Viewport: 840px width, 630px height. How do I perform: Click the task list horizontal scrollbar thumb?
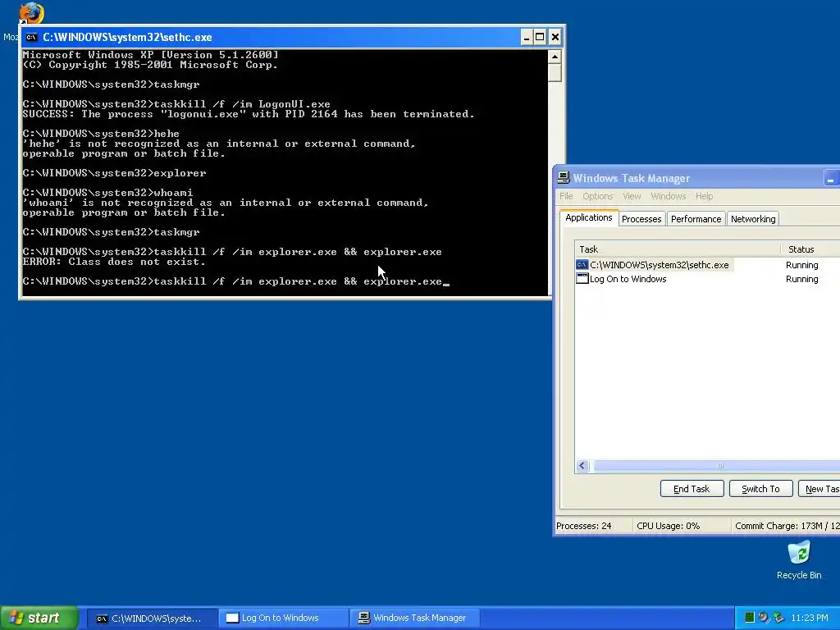pyautogui.click(x=718, y=466)
